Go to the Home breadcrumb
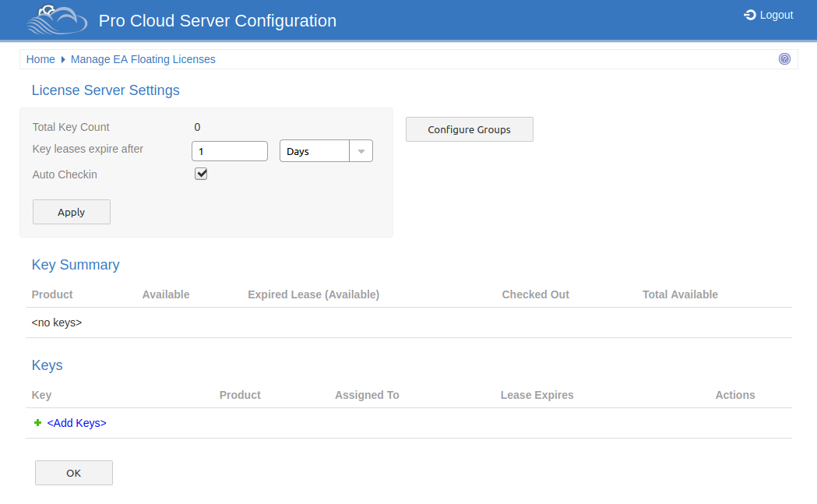817x504 pixels. click(x=40, y=59)
